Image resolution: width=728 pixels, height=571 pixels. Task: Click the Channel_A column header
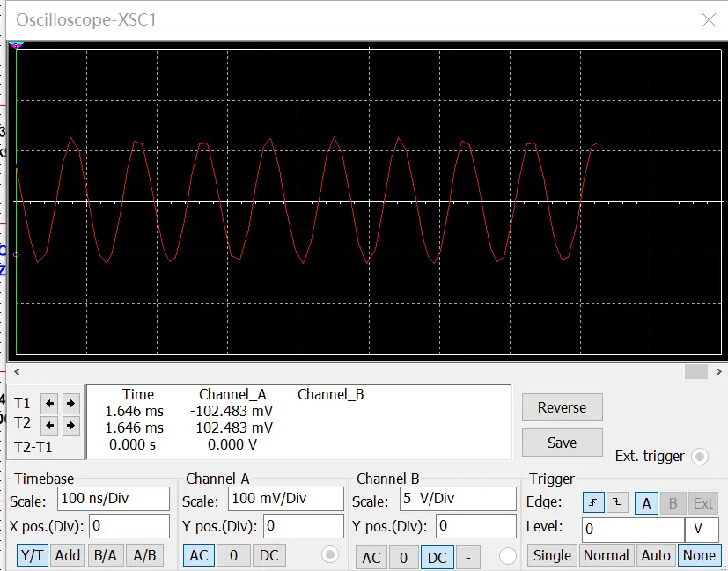click(x=232, y=395)
